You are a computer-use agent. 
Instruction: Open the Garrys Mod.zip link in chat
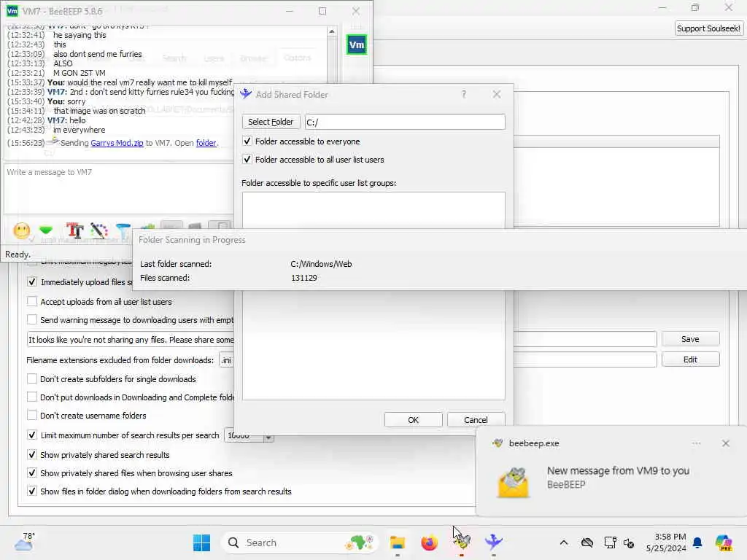(x=117, y=143)
